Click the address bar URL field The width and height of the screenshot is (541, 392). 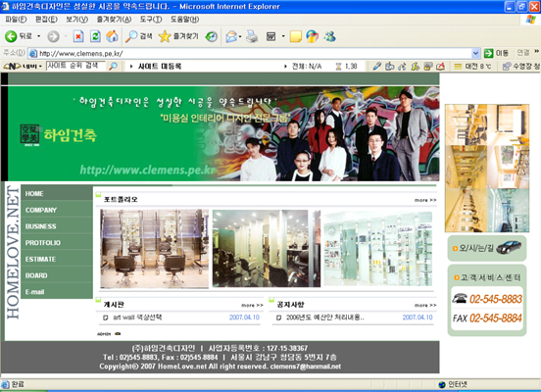coord(250,53)
